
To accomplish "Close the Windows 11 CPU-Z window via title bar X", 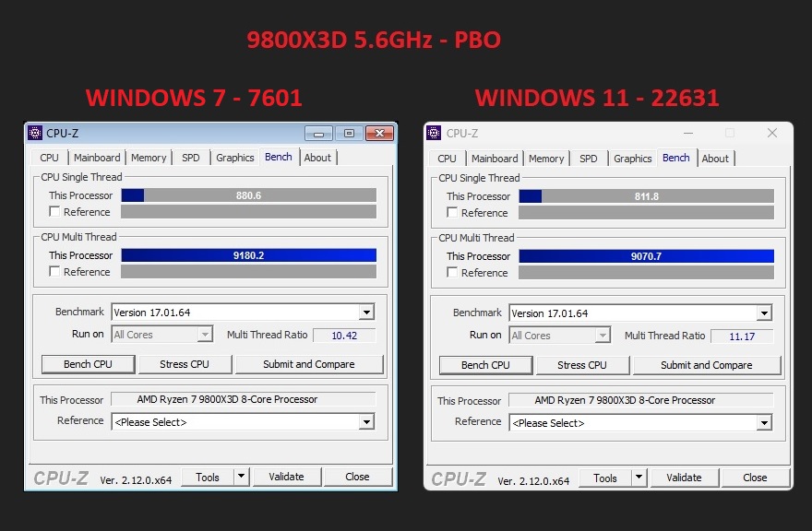I will click(772, 133).
